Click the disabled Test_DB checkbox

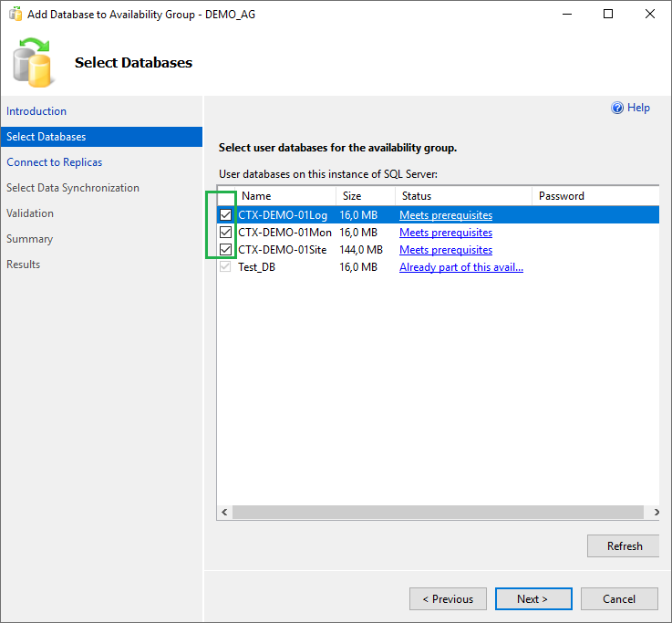tap(225, 267)
